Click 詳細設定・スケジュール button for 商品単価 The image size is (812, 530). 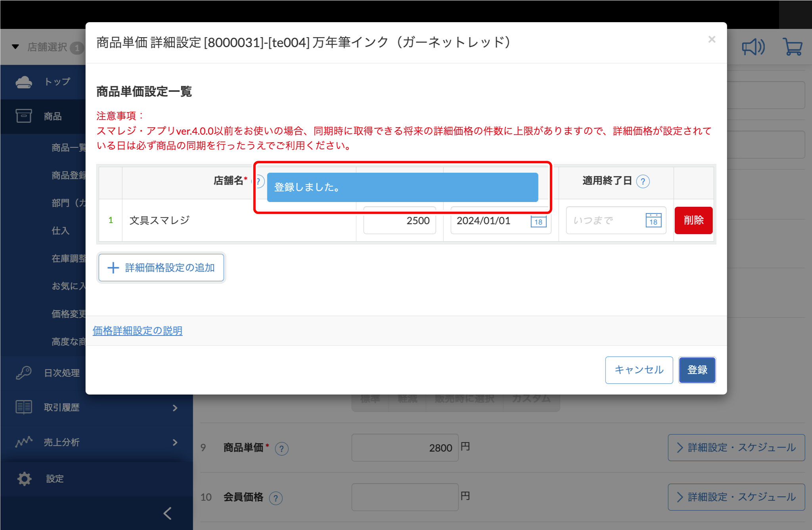pyautogui.click(x=736, y=448)
